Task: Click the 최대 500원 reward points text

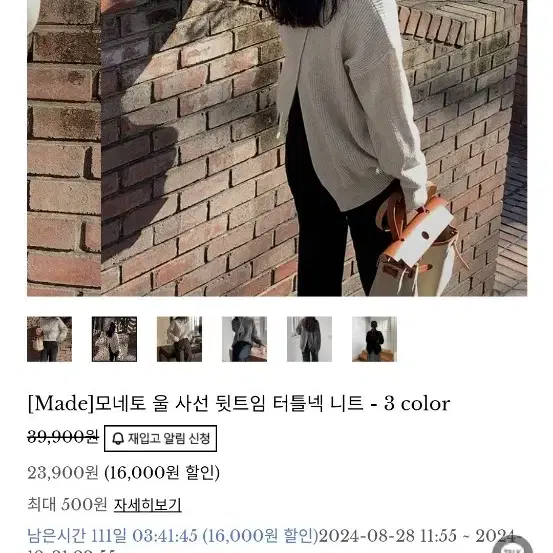Action: click(67, 504)
